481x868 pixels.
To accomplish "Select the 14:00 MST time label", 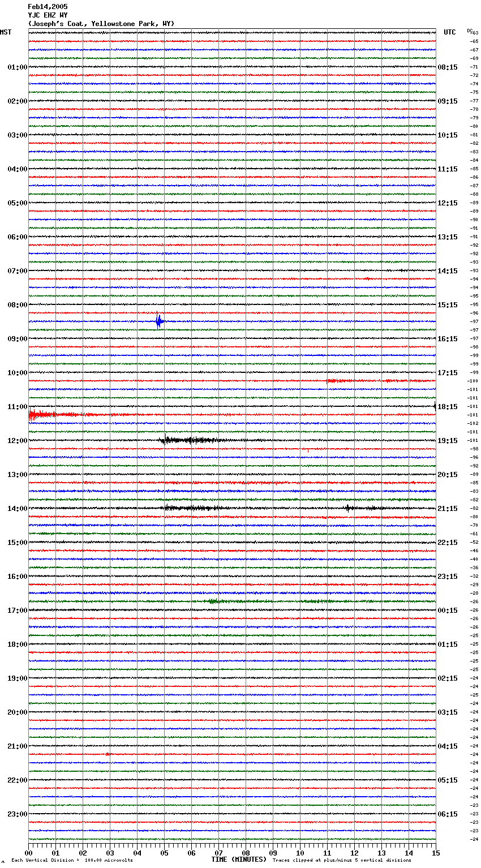I will (18, 509).
